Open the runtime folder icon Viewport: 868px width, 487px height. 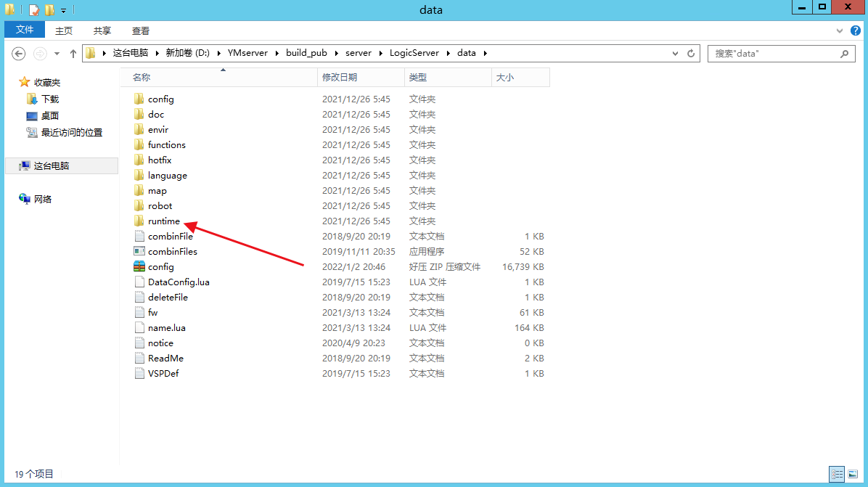pos(139,221)
